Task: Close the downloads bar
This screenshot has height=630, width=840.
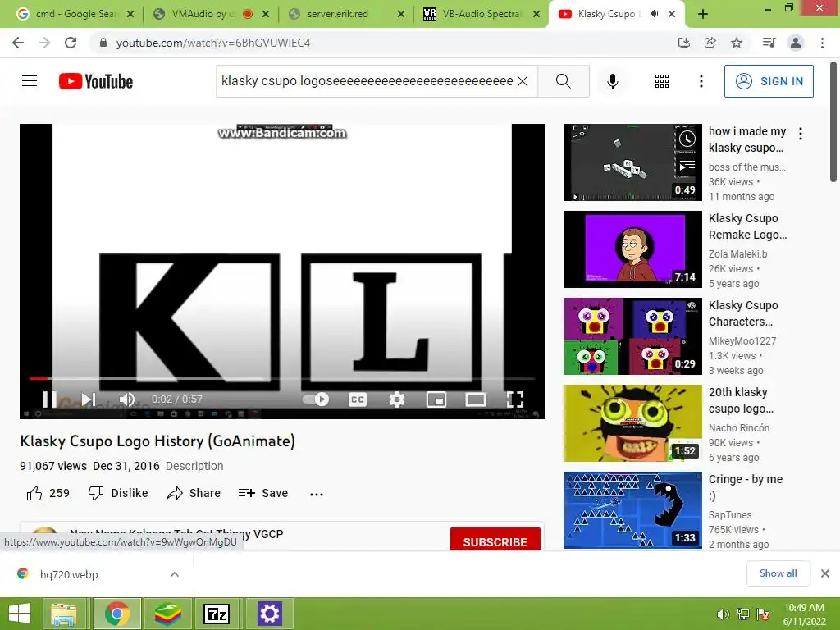Action: tap(825, 573)
